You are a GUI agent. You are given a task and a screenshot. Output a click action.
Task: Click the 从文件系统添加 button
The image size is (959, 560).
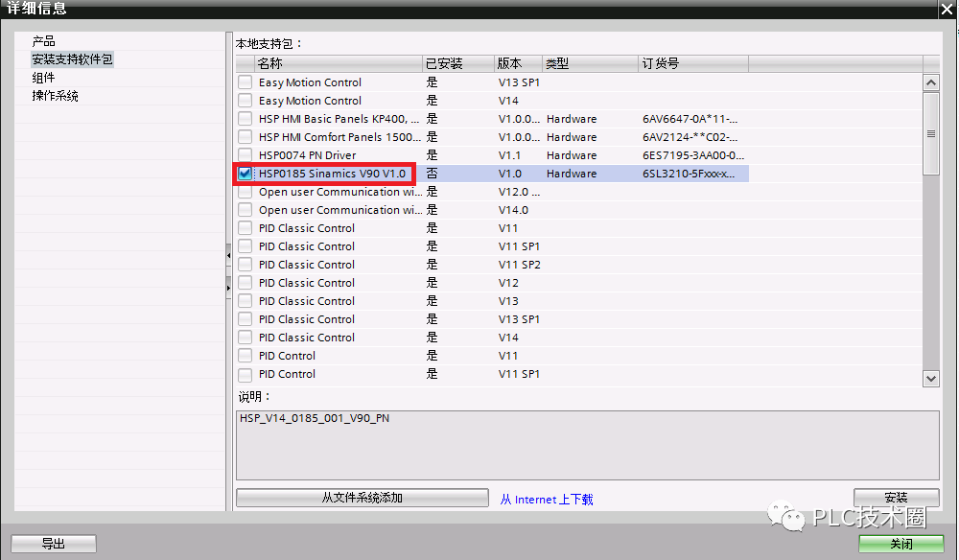click(363, 498)
